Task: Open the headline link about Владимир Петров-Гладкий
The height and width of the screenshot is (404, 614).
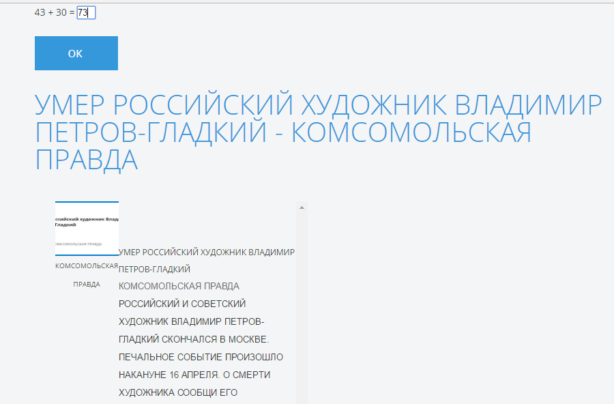Action: tap(318, 132)
